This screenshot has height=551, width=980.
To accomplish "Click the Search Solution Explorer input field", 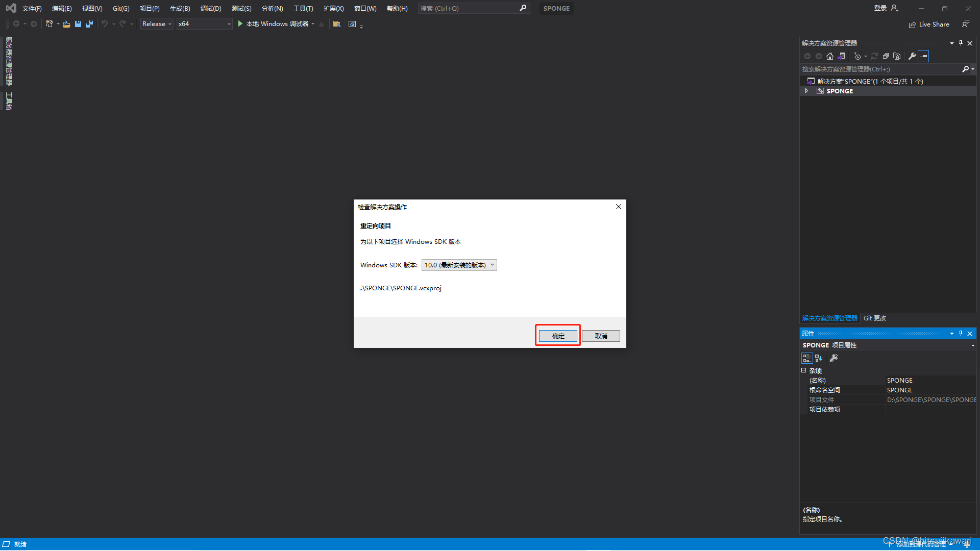I will pos(879,69).
